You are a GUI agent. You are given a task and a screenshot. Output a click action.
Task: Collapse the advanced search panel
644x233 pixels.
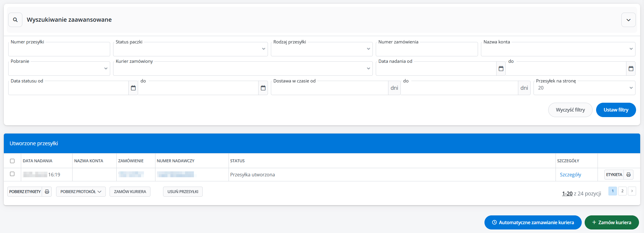[628, 20]
